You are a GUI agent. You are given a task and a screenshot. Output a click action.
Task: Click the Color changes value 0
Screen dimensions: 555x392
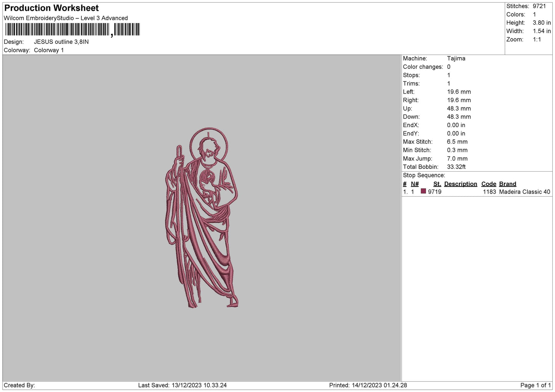click(449, 67)
